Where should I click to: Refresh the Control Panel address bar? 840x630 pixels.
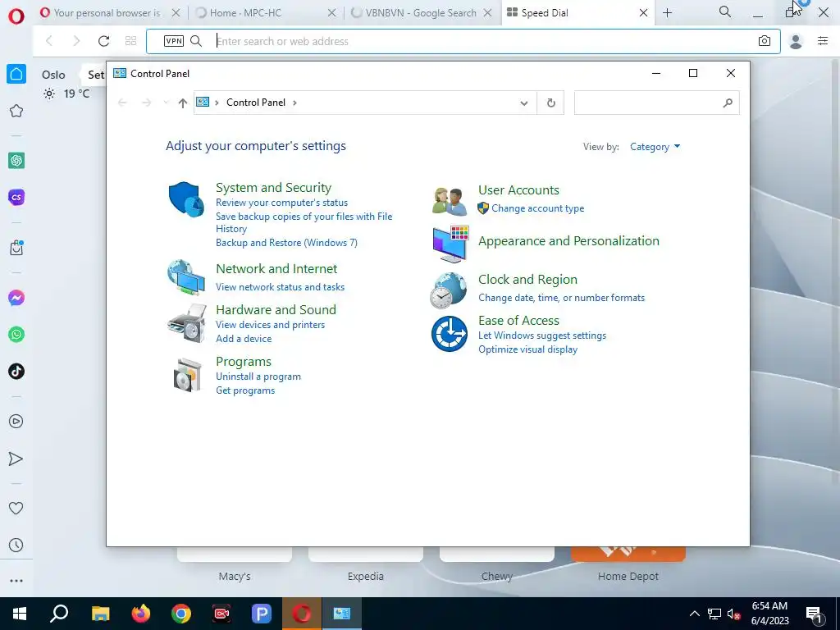pos(550,103)
